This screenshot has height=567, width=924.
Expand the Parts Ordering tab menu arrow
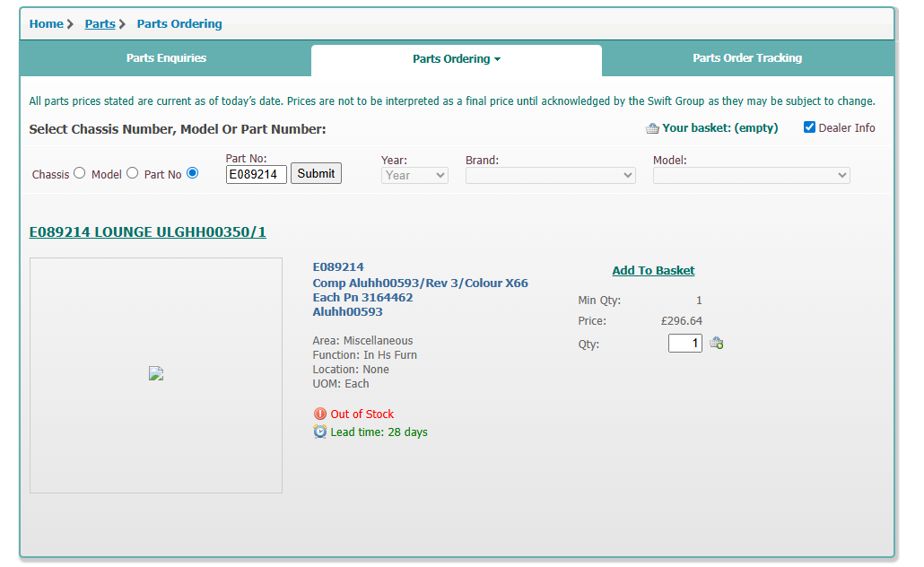497,59
